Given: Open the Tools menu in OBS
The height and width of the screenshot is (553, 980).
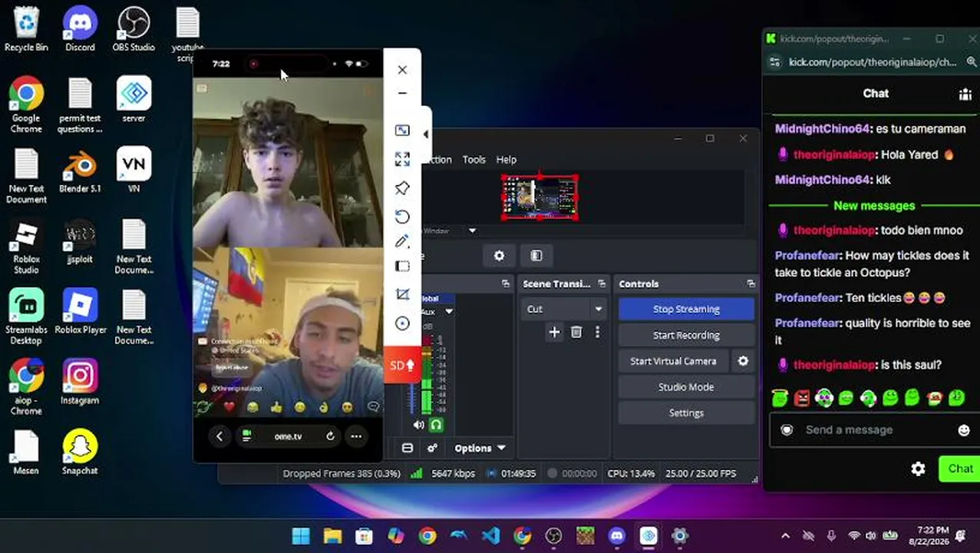Looking at the screenshot, I should tap(474, 160).
